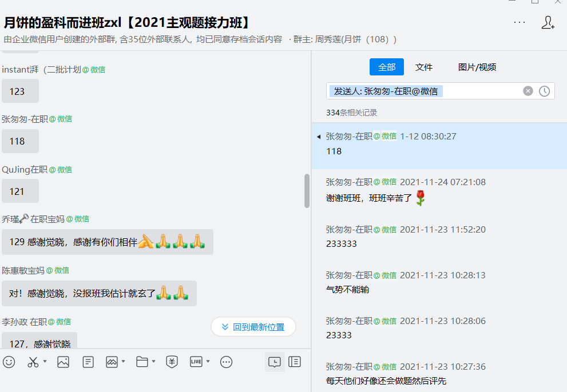This screenshot has width=567, height=392.
Task: Click the bubble '129 感谢觉晓，感谢有你们相伴'
Action: 108,242
